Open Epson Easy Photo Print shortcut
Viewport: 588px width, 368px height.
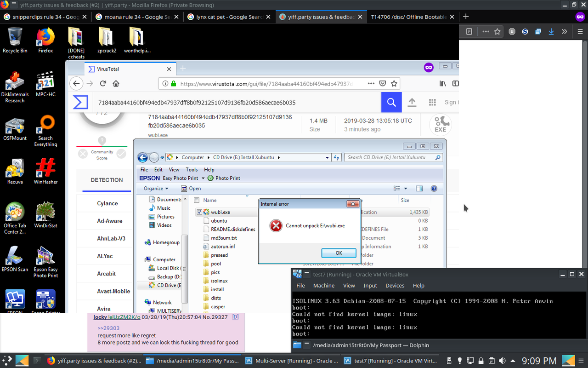tap(45, 262)
